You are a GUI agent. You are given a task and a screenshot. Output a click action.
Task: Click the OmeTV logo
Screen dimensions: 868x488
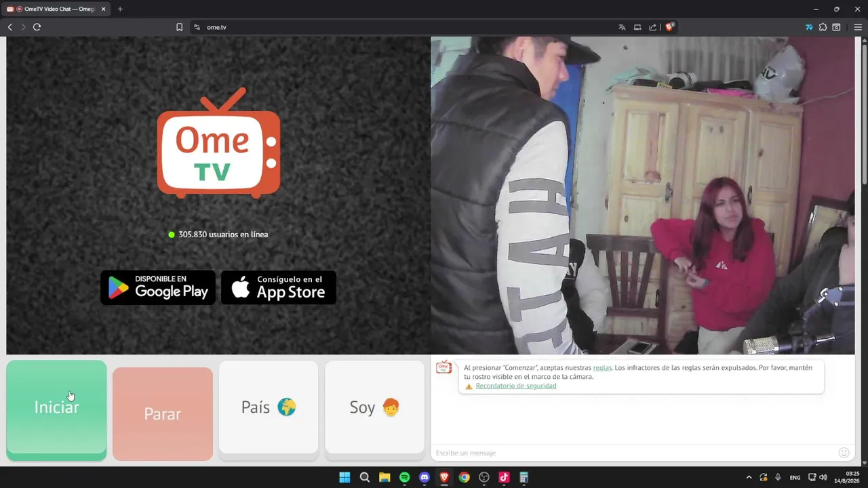tap(218, 144)
